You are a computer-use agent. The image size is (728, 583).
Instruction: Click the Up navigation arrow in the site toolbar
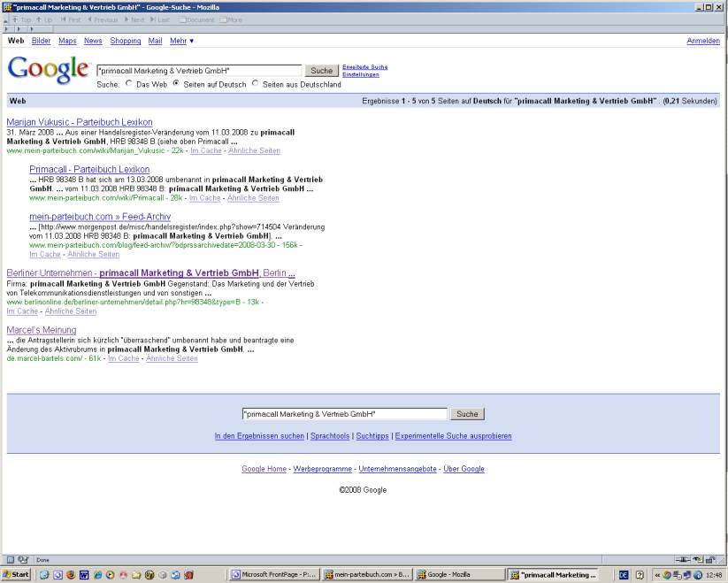(44, 20)
